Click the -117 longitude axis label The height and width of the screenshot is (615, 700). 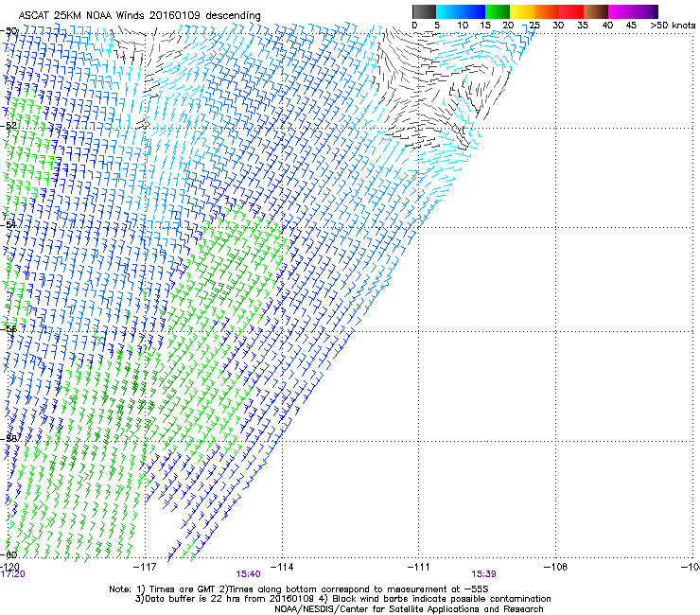tap(145, 567)
